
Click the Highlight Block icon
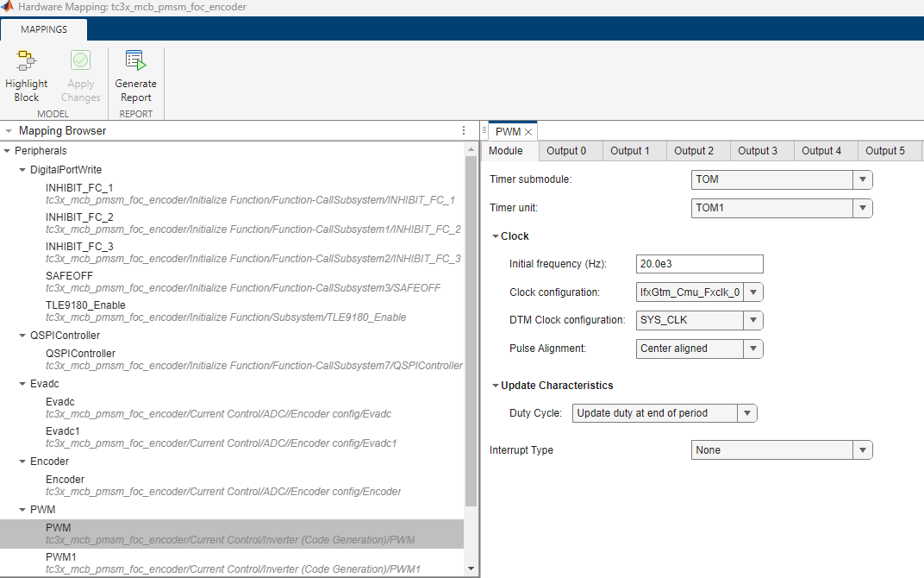click(x=27, y=60)
